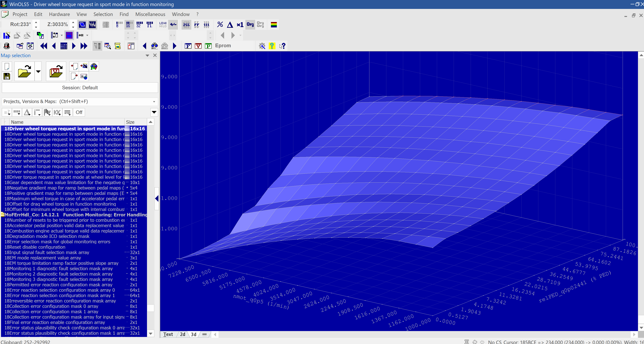The height and width of the screenshot is (344, 644).
Task: Sort map list by Name column header
Action: [67, 122]
